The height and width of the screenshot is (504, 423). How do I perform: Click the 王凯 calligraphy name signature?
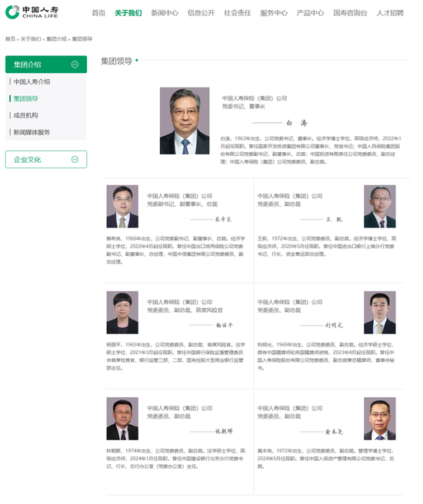click(x=334, y=220)
